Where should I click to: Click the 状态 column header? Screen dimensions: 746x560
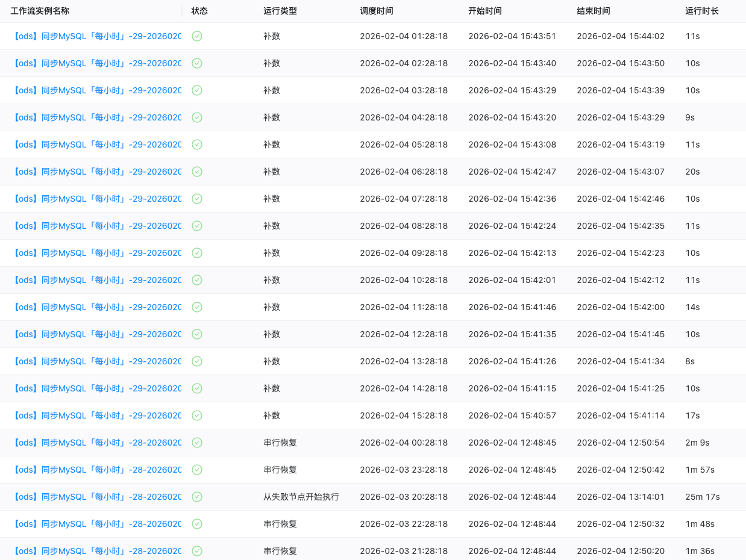[x=199, y=11]
